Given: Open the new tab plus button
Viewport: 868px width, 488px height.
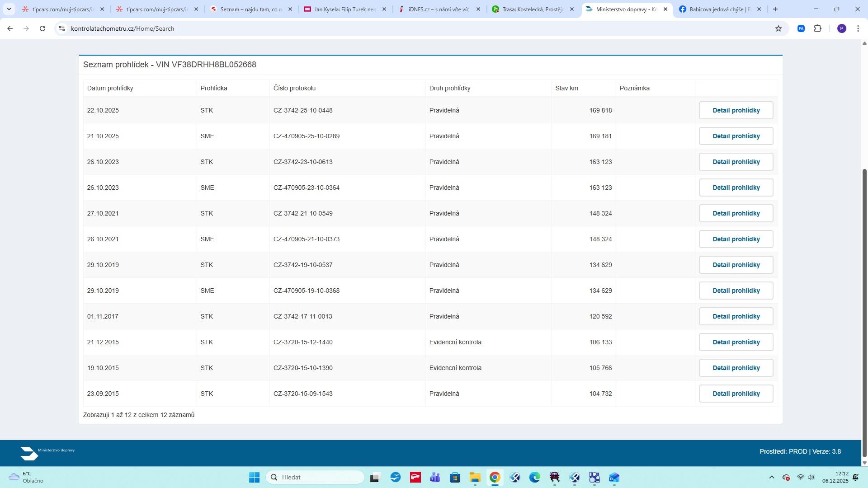Looking at the screenshot, I should pos(775,9).
